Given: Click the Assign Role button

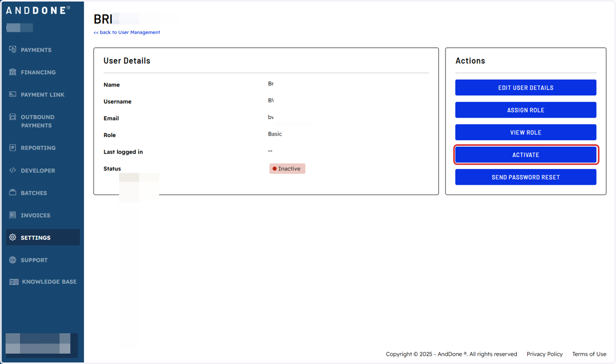Looking at the screenshot, I should (526, 110).
